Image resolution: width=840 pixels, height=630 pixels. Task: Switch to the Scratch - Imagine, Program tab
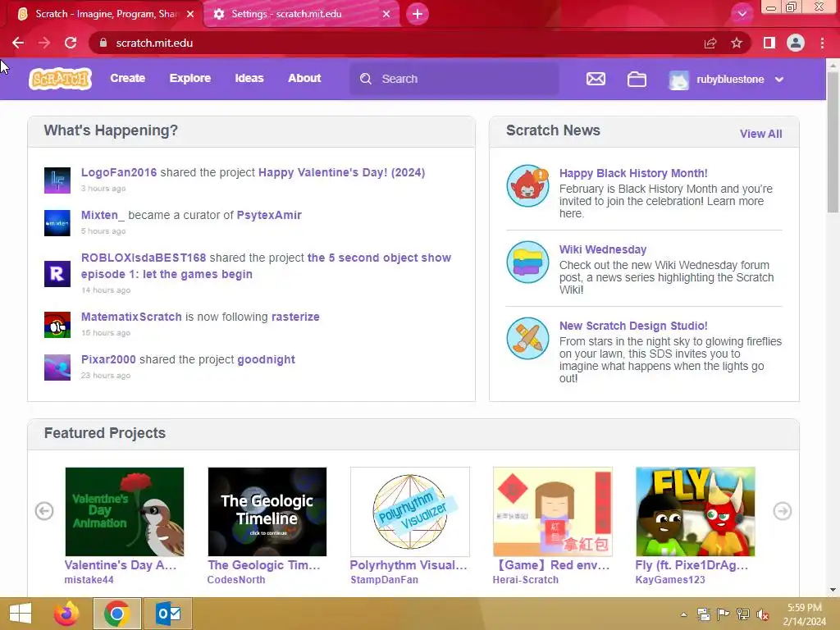pos(106,14)
